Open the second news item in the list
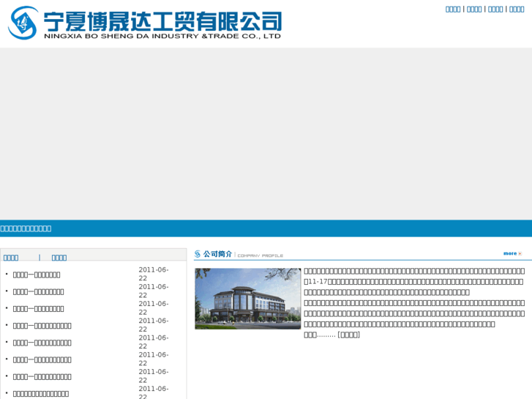 [x=38, y=291]
